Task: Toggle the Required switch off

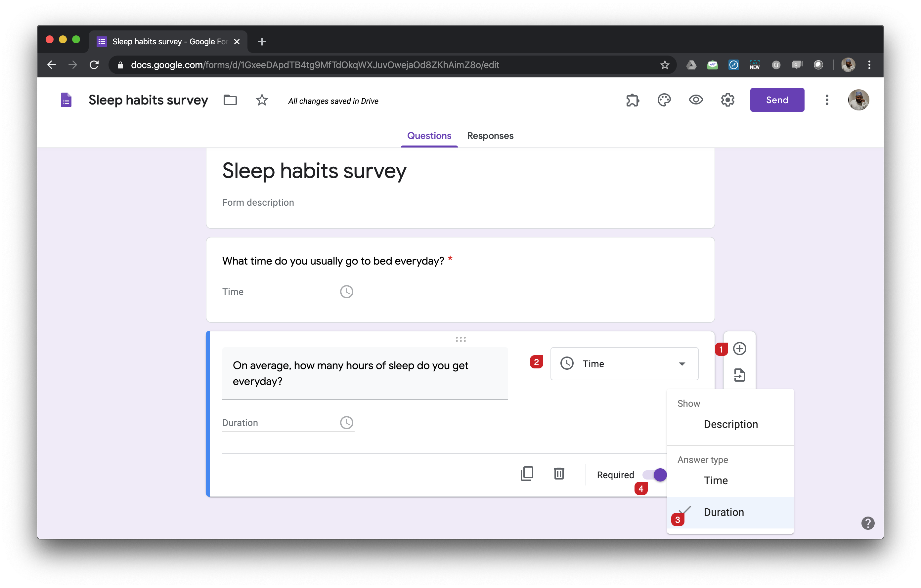Action: pyautogui.click(x=655, y=475)
